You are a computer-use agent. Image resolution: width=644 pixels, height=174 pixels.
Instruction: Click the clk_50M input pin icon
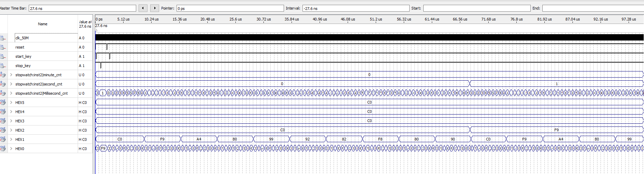pos(3,38)
